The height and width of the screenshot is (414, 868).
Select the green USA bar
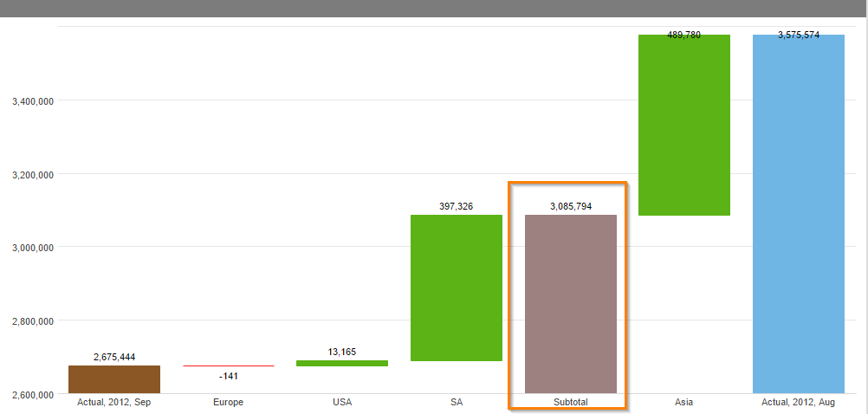point(342,363)
